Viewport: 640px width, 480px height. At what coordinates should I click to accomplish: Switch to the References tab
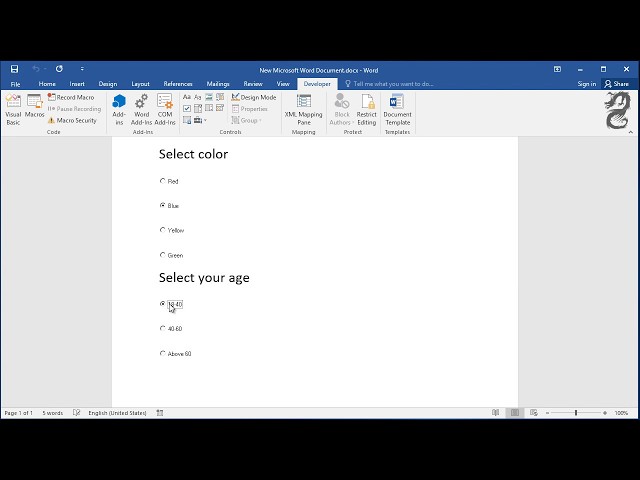click(178, 84)
